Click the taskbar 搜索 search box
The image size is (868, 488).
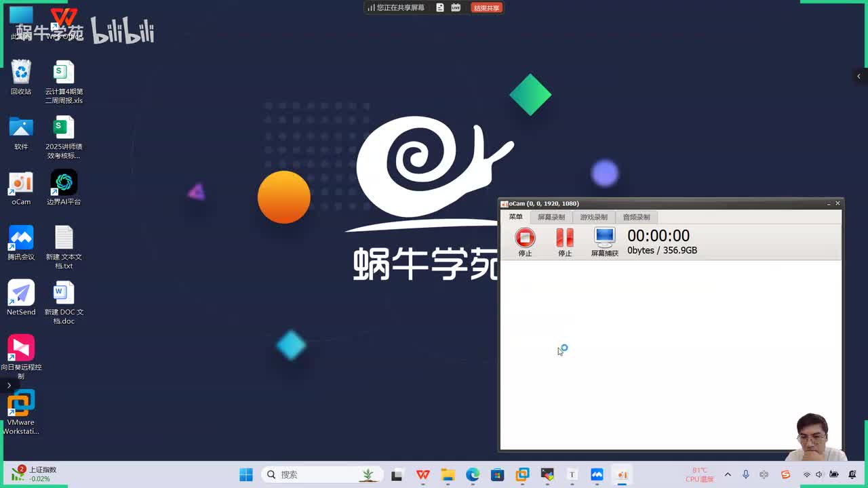click(x=322, y=474)
